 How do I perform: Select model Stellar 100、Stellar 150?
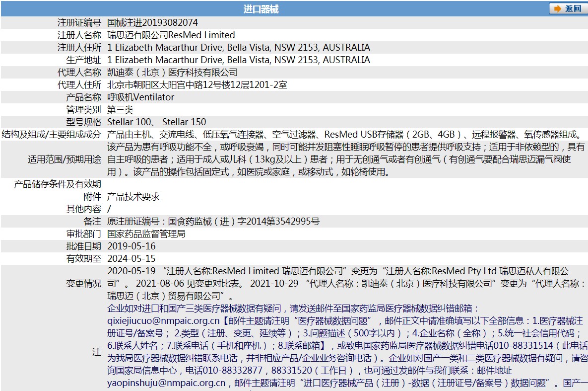[157, 122]
